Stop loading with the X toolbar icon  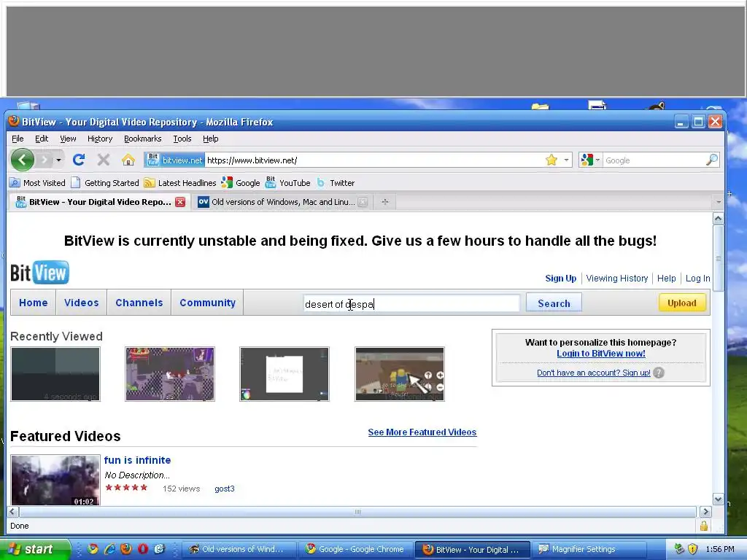[104, 160]
